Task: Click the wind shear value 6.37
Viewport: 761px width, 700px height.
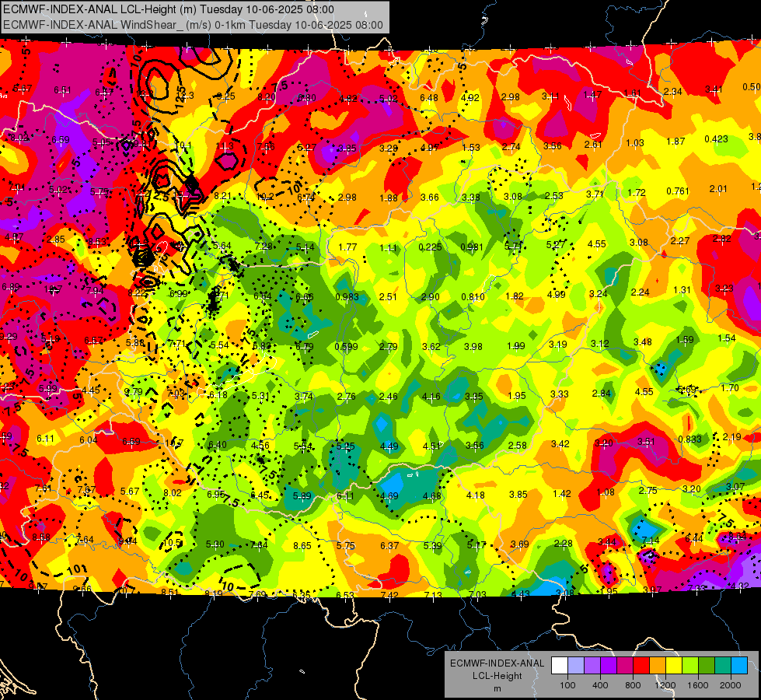Action: point(389,546)
